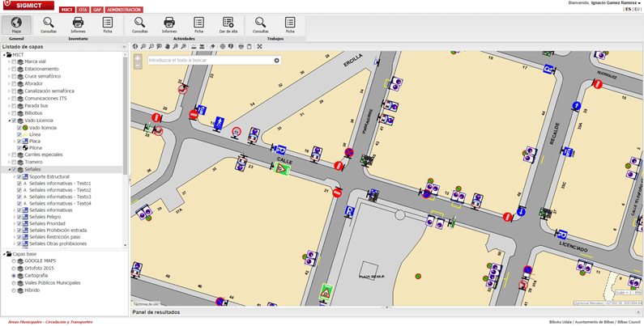The image size is (644, 326).
Task: Open the Mapa globe view
Action: (16, 25)
